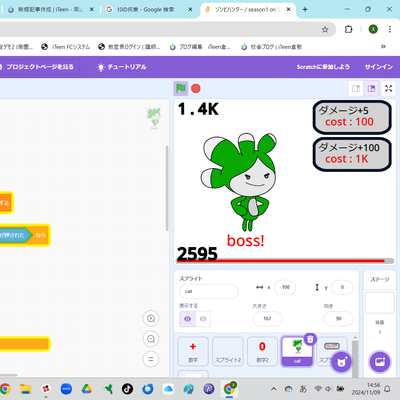Expand the system tray hidden icons chevron
The width and height of the screenshot is (400, 400).
[x=273, y=389]
